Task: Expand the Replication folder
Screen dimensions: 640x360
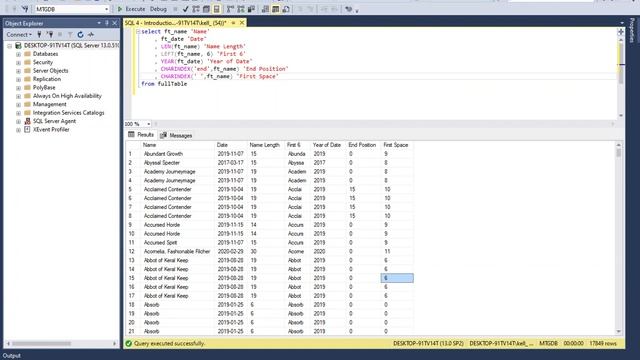Action: pos(18,79)
